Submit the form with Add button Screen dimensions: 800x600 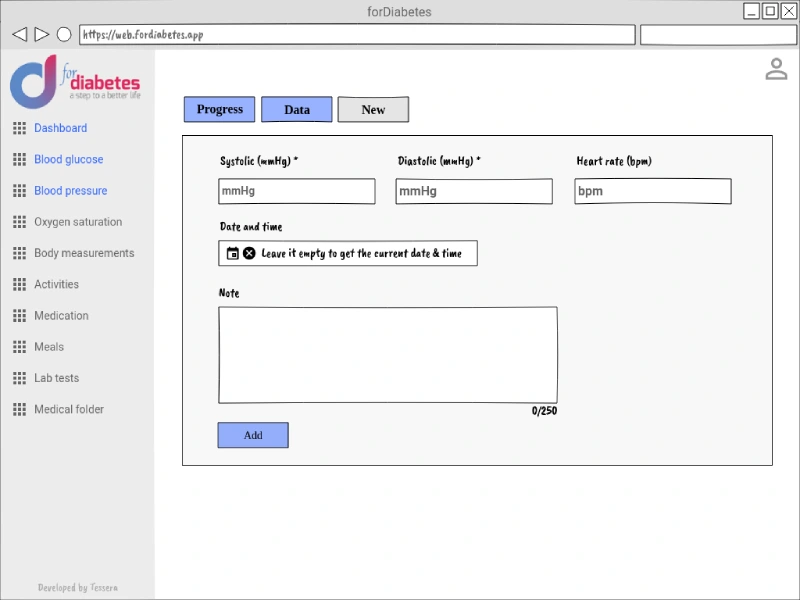tap(253, 435)
